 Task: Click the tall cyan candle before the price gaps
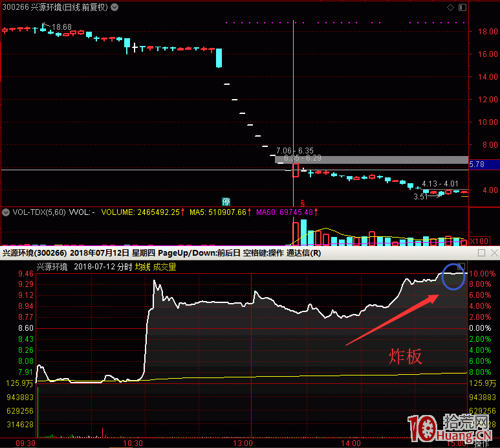pos(219,58)
